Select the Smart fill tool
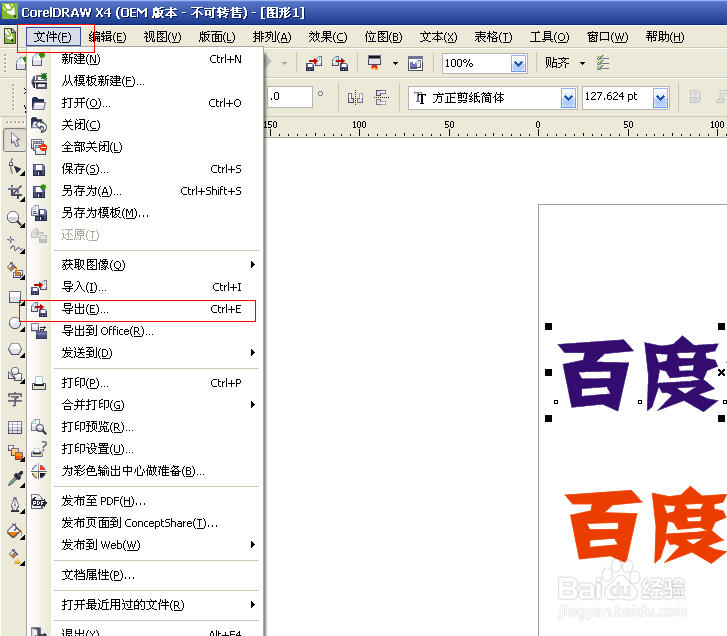 15,271
